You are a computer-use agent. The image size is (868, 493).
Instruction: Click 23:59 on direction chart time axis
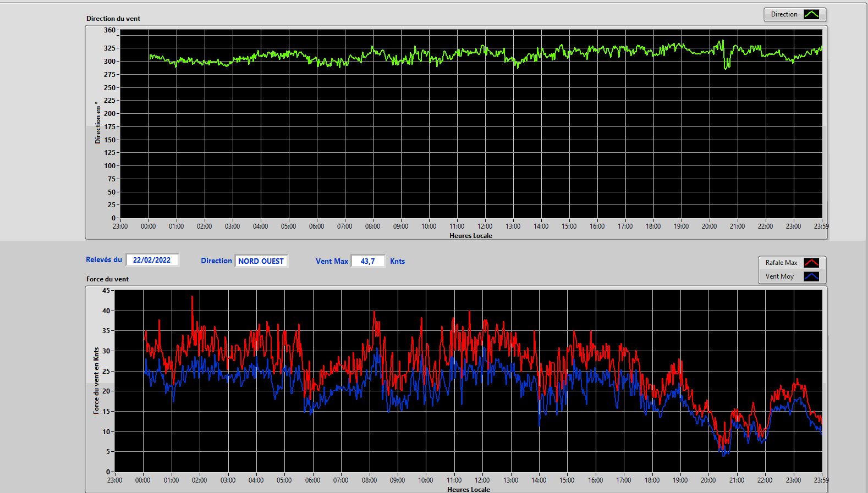click(x=821, y=226)
